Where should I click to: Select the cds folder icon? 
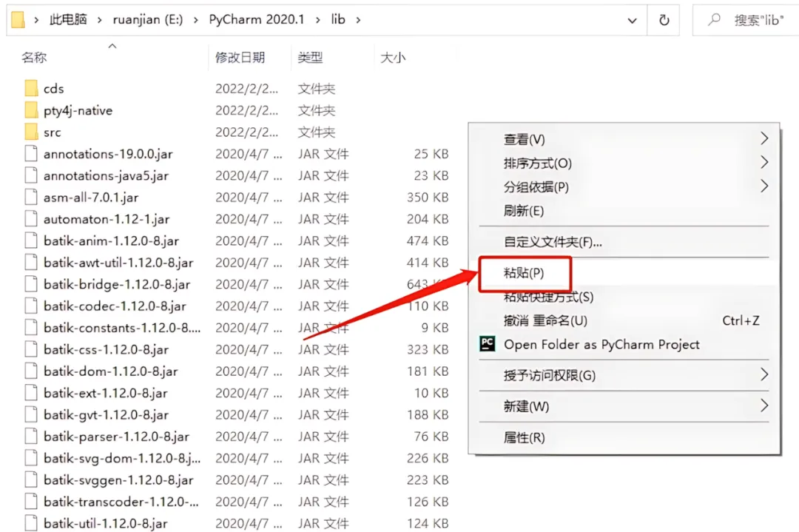point(31,88)
